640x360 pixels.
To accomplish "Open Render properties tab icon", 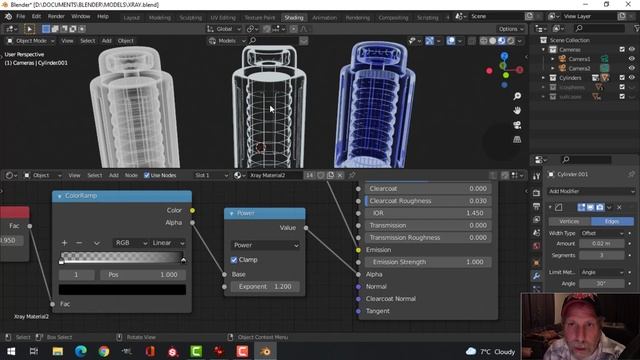I will [x=536, y=193].
